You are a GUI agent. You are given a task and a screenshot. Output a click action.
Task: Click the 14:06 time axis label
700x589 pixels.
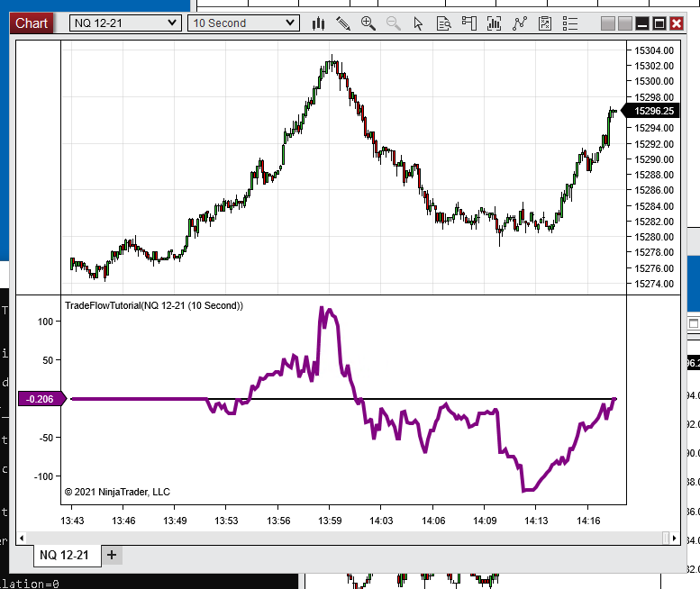tap(433, 521)
